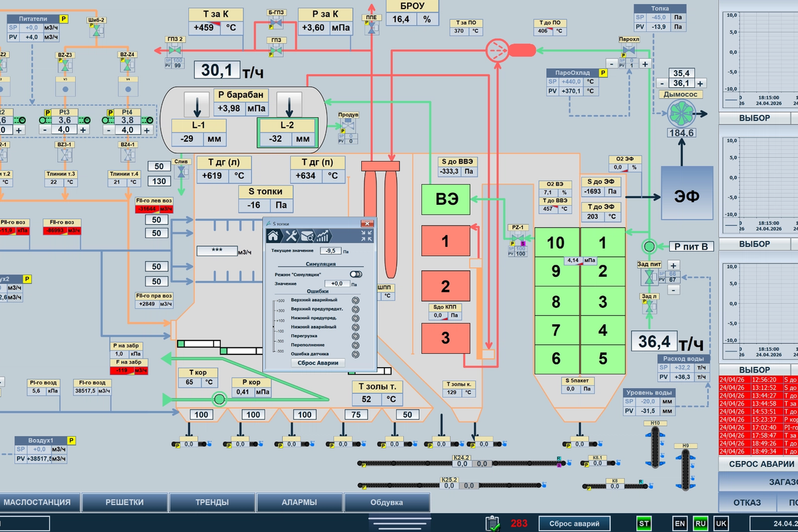Click the Р пит В pump circle
Viewport: 798px width, 532px height.
coord(648,246)
